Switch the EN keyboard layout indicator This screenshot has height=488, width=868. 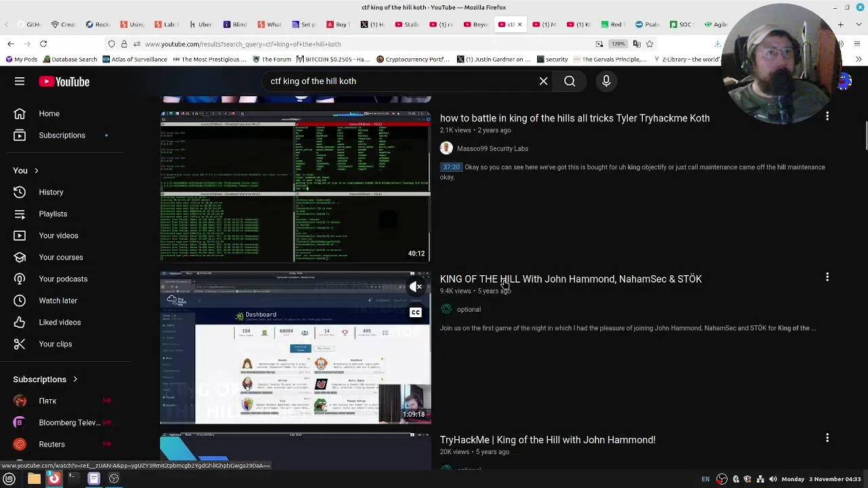705,479
